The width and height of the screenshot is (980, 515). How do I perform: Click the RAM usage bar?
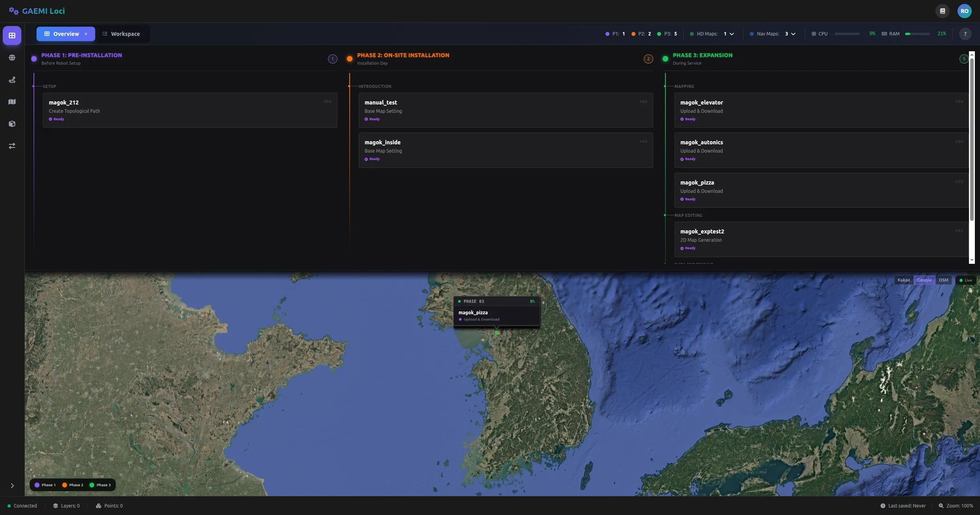tap(917, 34)
